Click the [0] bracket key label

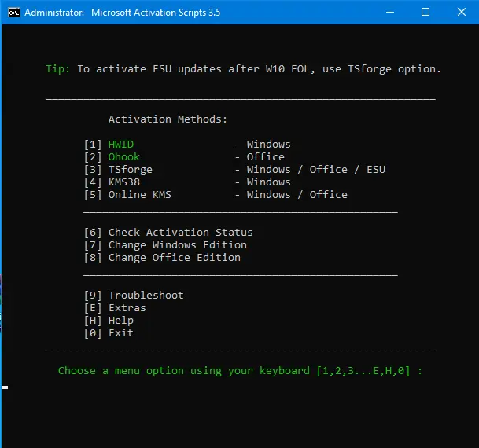tap(93, 333)
